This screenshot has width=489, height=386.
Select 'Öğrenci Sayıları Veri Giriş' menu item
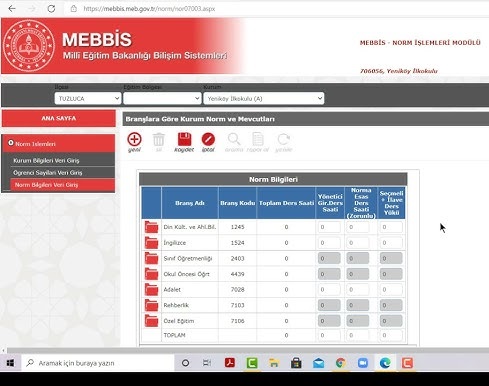[48, 172]
